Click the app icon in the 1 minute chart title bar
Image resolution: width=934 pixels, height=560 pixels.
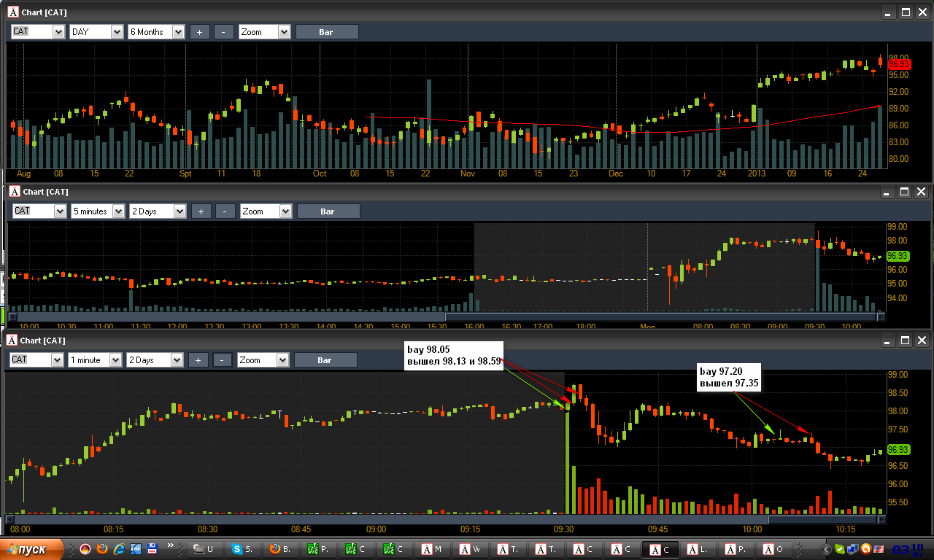pyautogui.click(x=12, y=341)
